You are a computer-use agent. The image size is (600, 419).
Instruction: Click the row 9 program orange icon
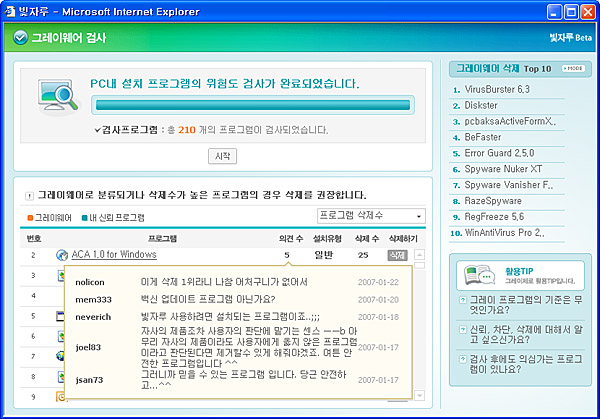tap(60, 397)
